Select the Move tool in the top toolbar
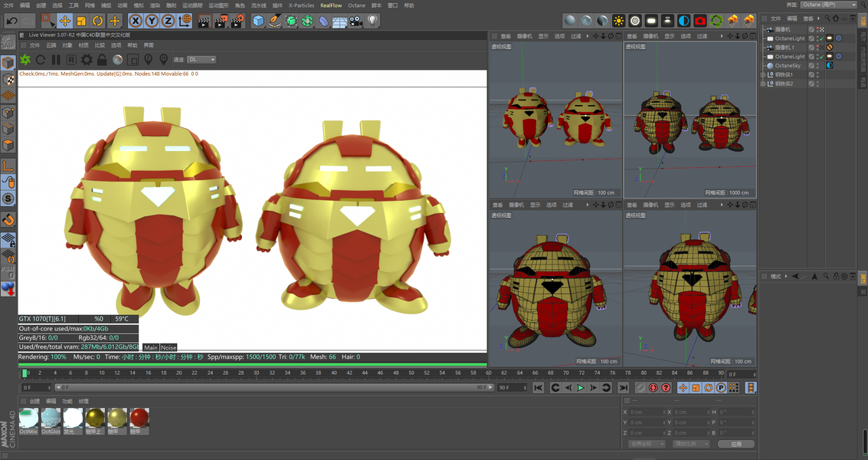 [65, 21]
